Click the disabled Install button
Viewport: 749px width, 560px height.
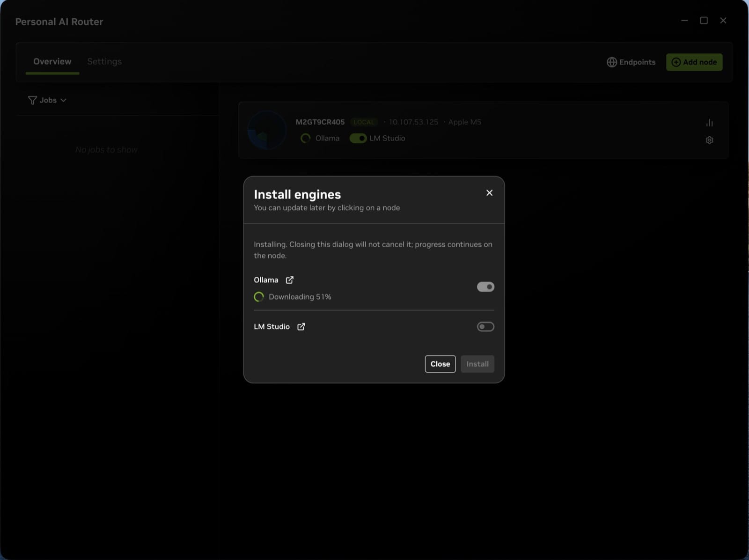477,364
